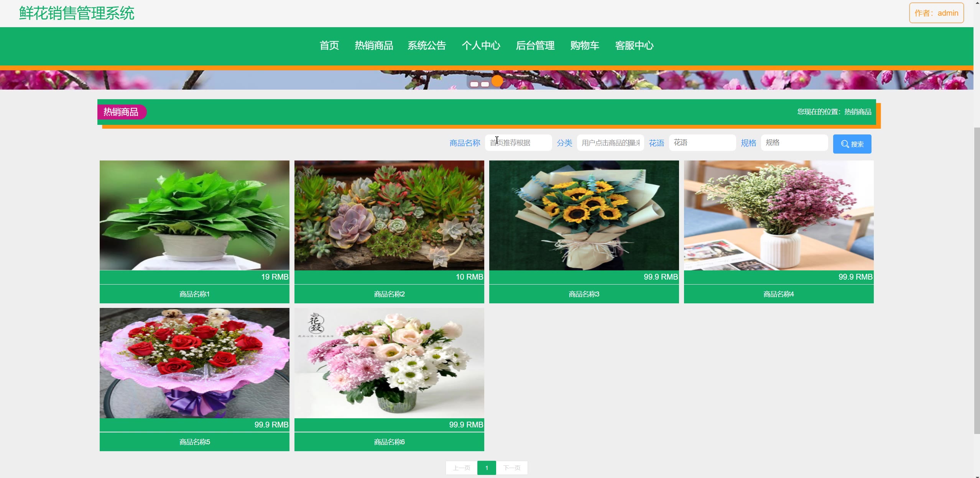This screenshot has width=980, height=478.
Task: Open 热销商品 navigation item
Action: (x=373, y=46)
